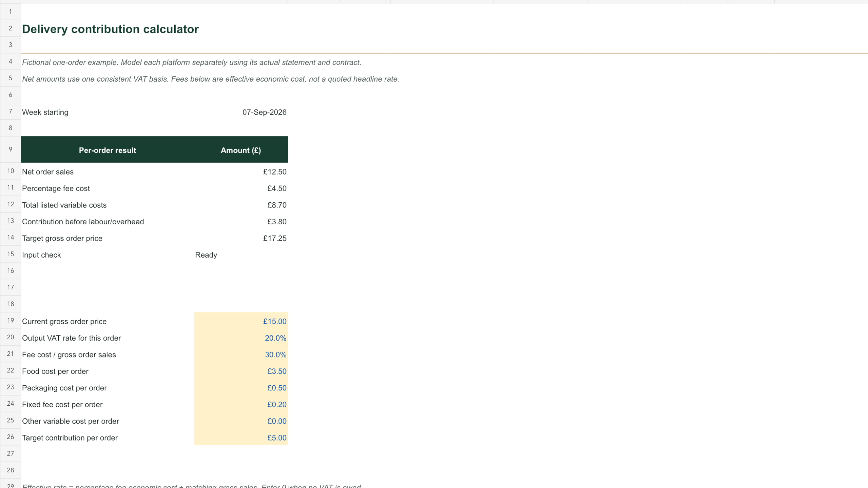Click the 'Current gross order price' label
Screen dimensions: 868x488
tap(64, 321)
